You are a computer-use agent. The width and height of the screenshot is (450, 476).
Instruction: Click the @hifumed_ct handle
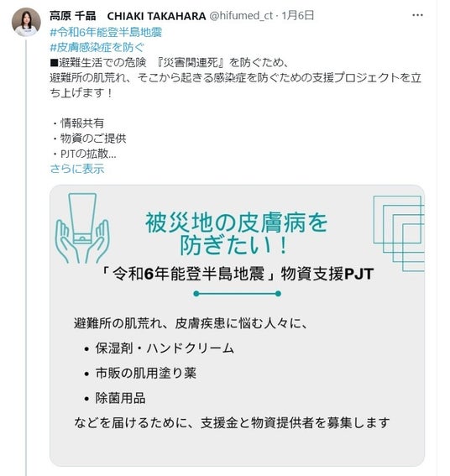click(x=241, y=16)
